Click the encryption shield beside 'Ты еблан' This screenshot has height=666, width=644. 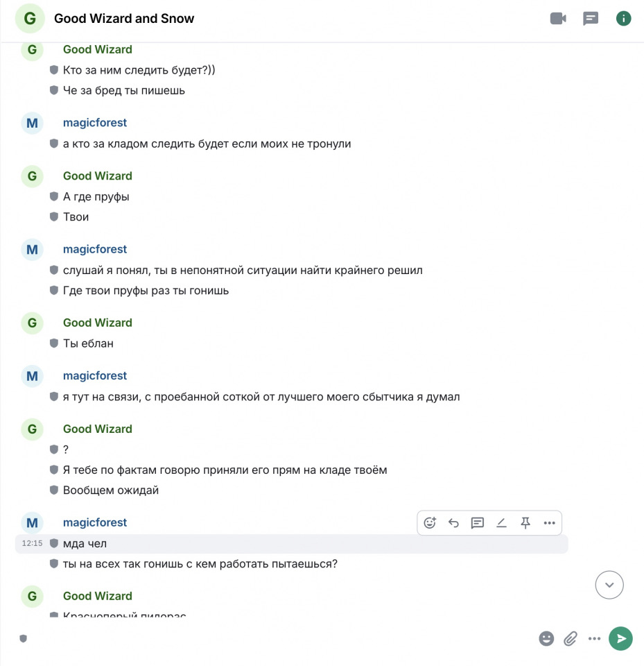pyautogui.click(x=54, y=343)
